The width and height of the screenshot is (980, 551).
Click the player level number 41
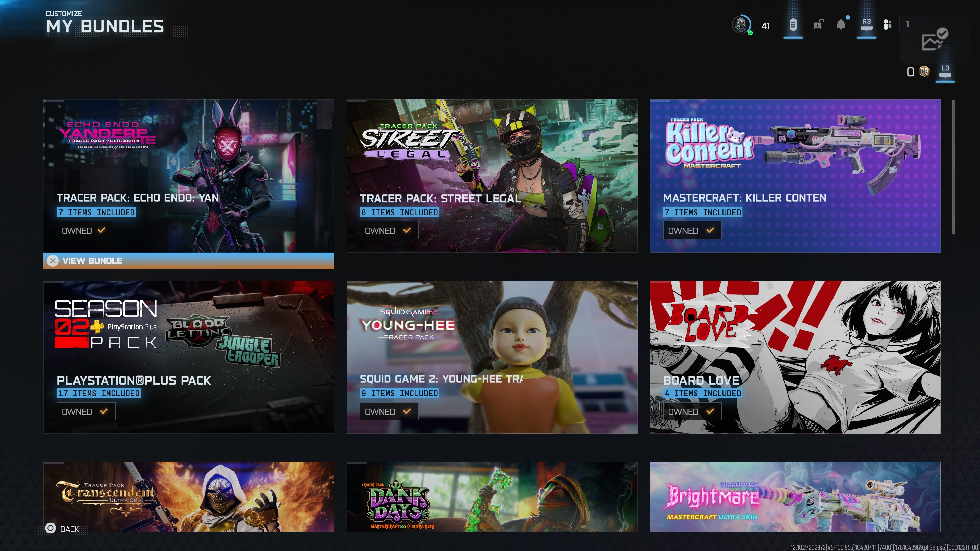click(765, 26)
